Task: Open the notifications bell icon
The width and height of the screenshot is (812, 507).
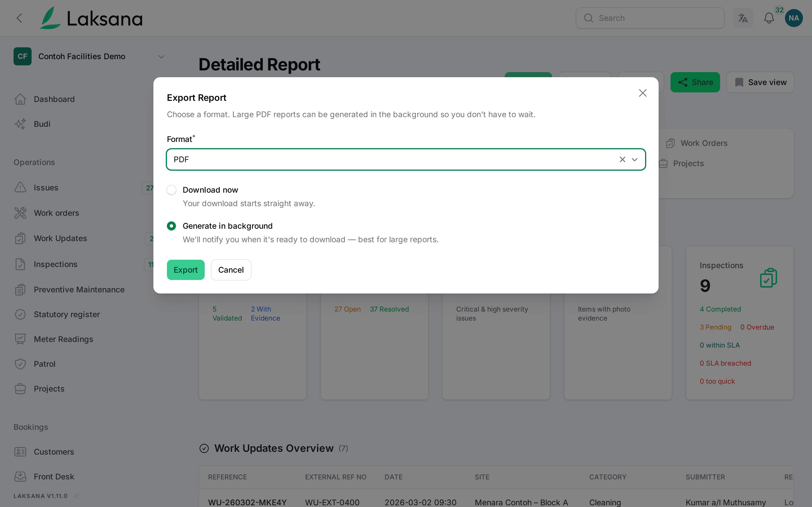Action: tap(769, 18)
